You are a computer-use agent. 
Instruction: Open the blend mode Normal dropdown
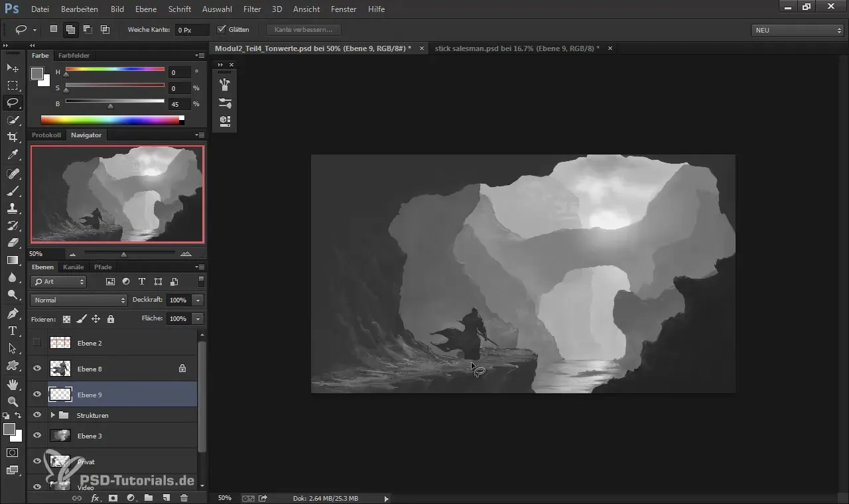pos(78,300)
